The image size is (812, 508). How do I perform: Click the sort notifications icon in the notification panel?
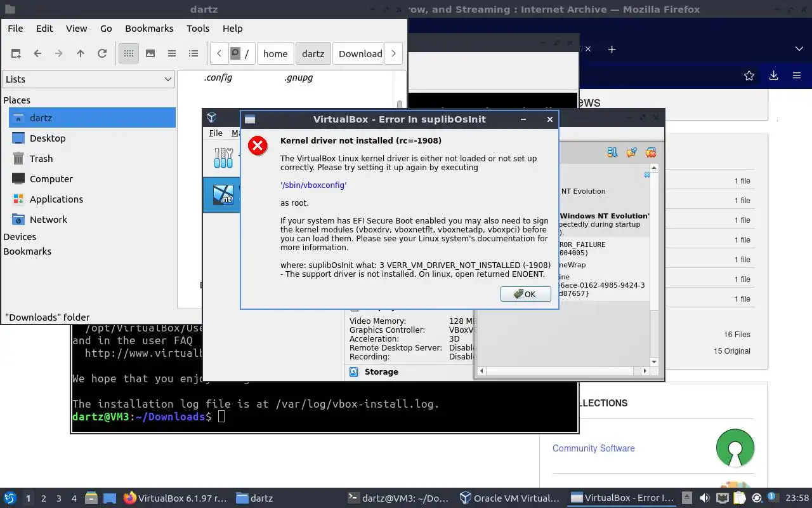click(x=612, y=152)
